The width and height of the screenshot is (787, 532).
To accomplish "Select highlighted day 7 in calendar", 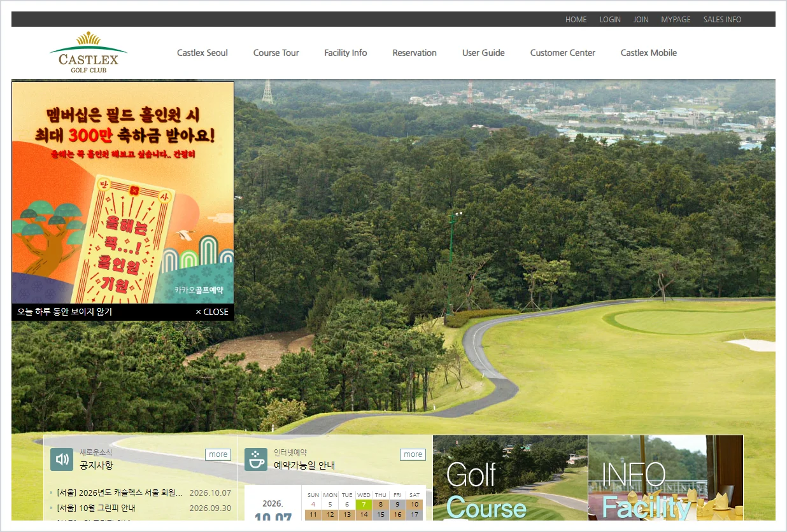I will pos(364,505).
